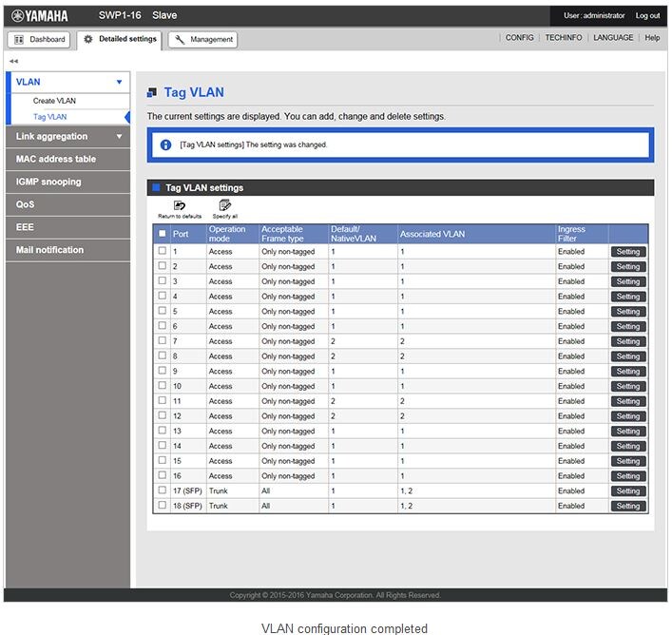Click the Specify all icon
The height and width of the screenshot is (635, 672).
224,205
